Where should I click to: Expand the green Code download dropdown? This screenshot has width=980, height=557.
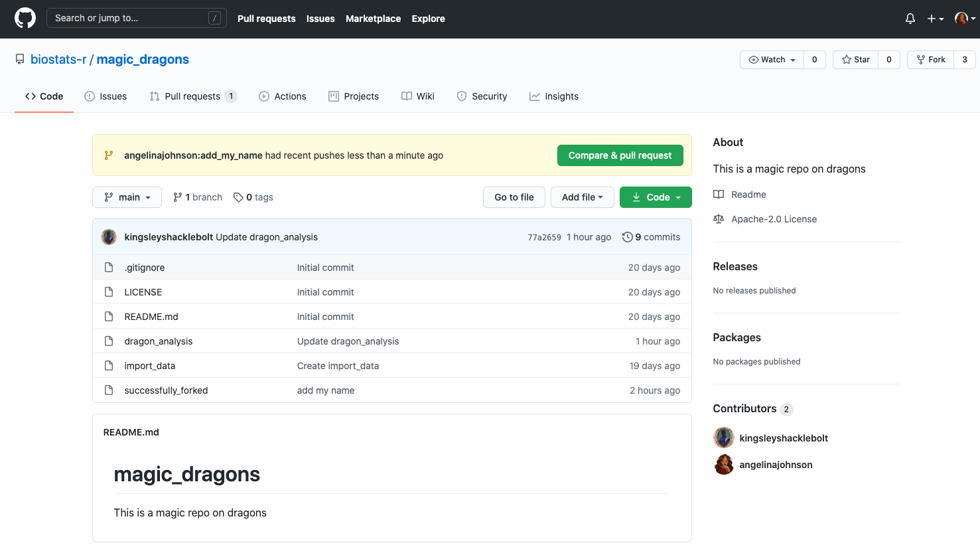click(x=656, y=197)
